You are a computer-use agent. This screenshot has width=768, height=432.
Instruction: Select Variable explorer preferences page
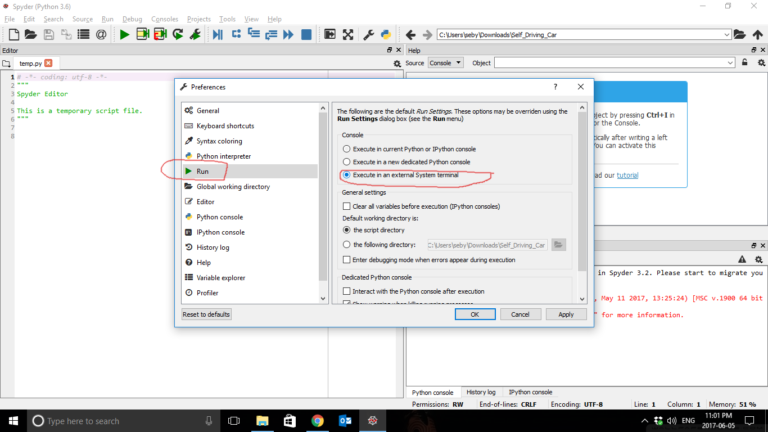250,278
